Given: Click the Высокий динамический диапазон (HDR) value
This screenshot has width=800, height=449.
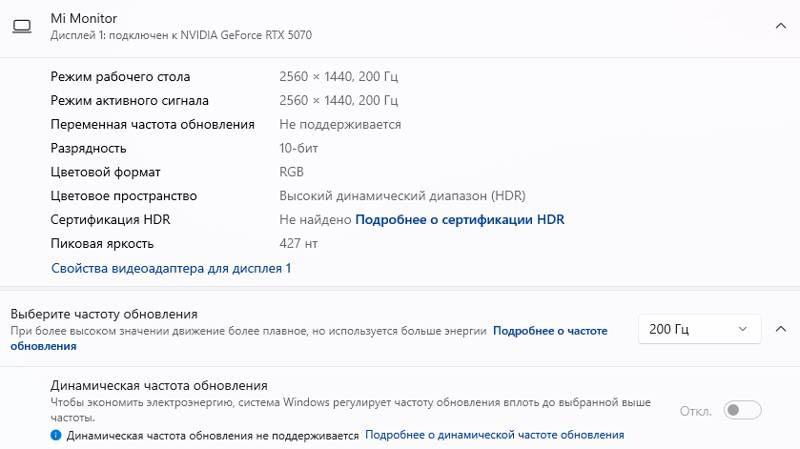Looking at the screenshot, I should (x=402, y=196).
